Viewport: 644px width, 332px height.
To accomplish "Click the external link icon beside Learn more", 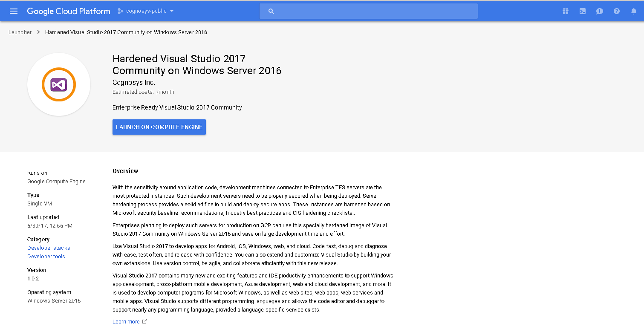I will 144,321.
